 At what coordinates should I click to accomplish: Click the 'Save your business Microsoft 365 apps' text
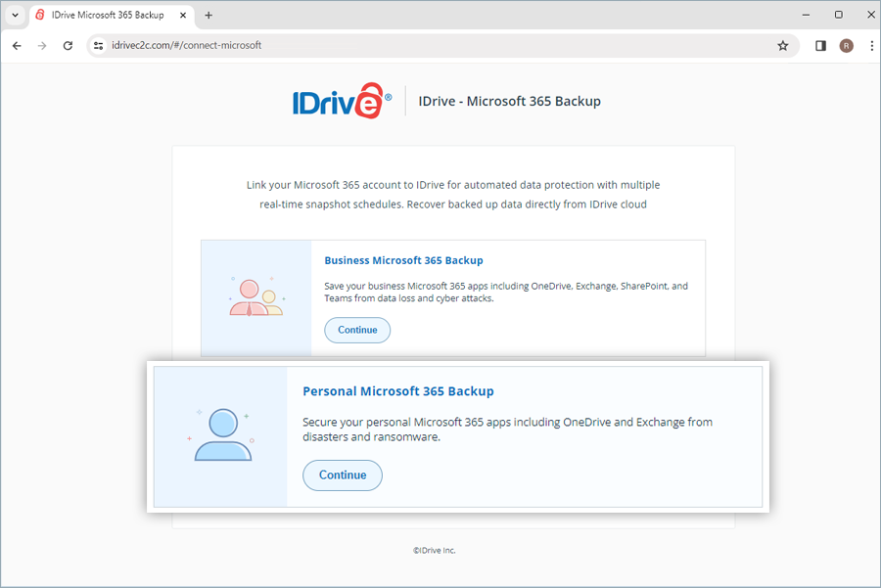[x=506, y=292]
